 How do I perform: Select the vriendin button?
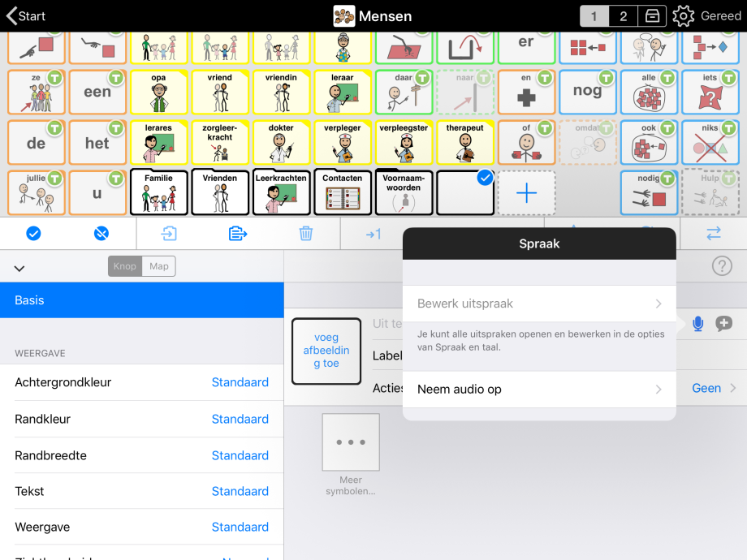point(281,92)
